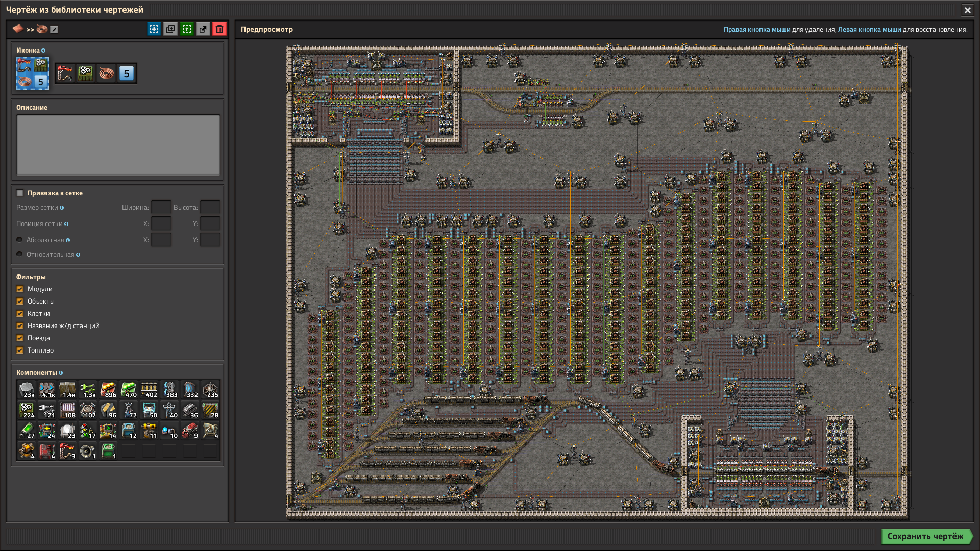The height and width of the screenshot is (551, 980).
Task: Select the number 5 icon slot
Action: tap(127, 73)
